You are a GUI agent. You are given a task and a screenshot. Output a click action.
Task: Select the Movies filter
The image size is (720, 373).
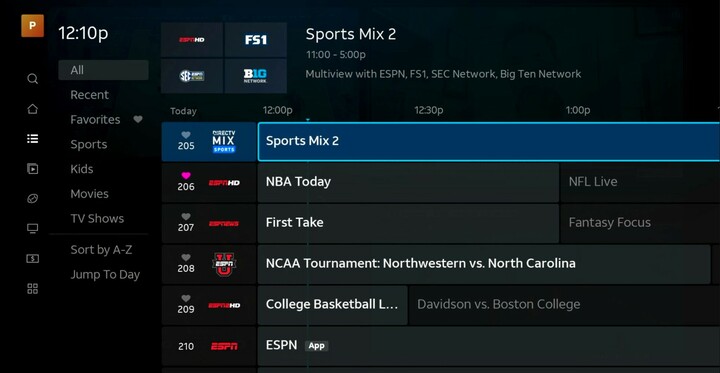click(90, 194)
